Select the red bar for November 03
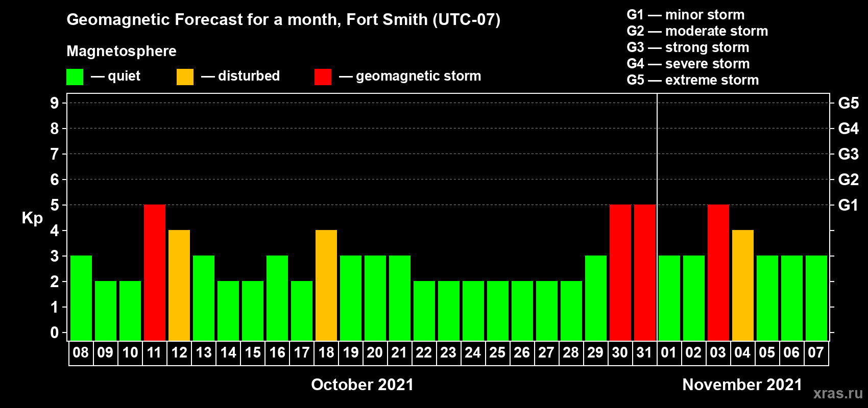This screenshot has height=408, width=868. coord(718,273)
